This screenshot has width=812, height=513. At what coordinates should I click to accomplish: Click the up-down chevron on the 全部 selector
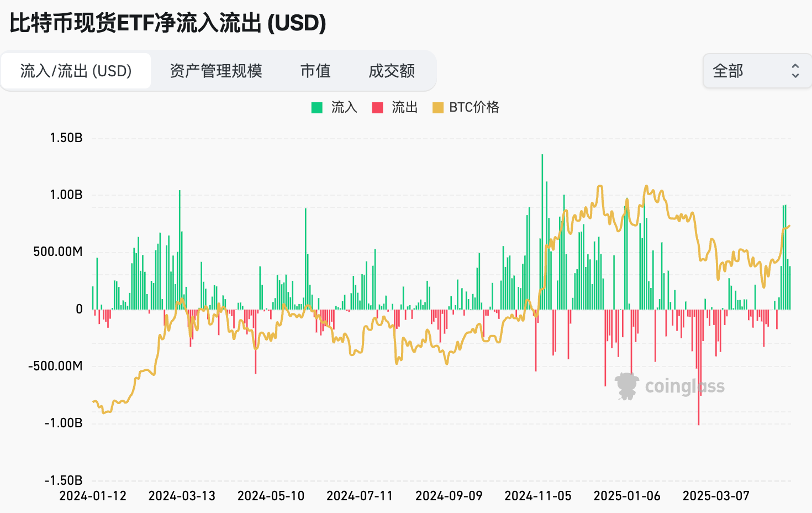click(795, 71)
